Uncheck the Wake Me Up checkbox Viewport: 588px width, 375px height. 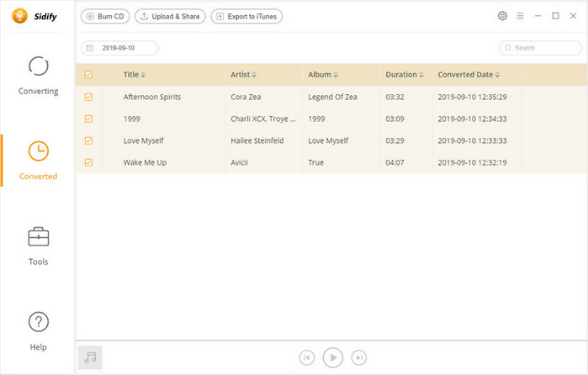pos(88,162)
